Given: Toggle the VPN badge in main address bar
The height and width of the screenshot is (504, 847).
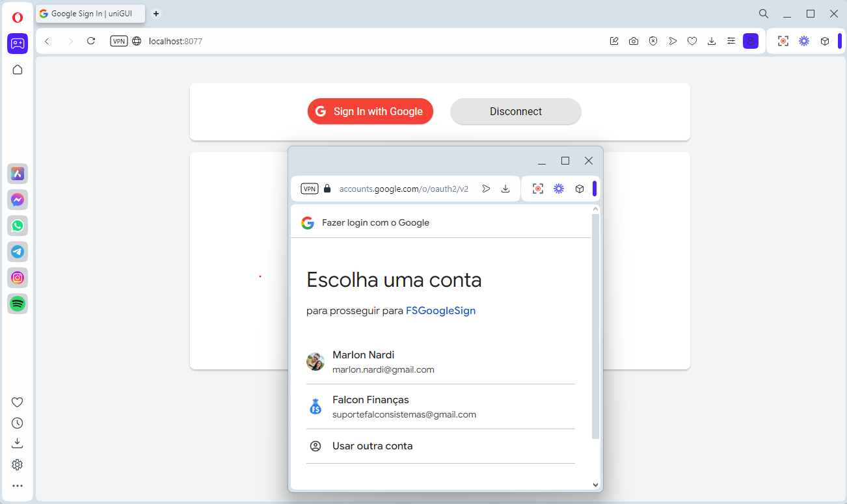Looking at the screenshot, I should (119, 41).
